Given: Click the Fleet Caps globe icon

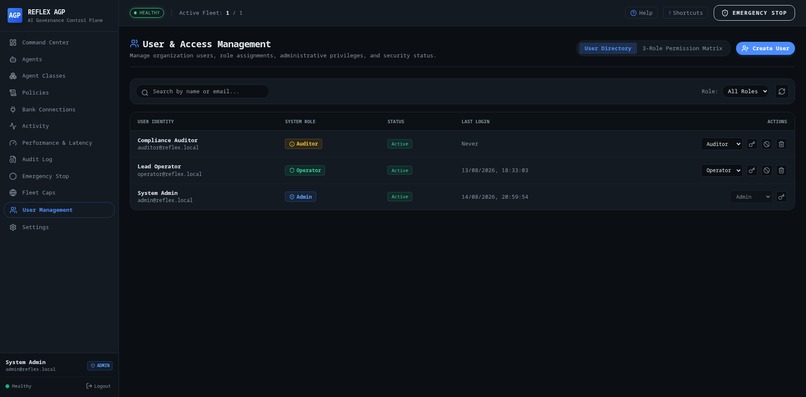Looking at the screenshot, I should (x=13, y=193).
